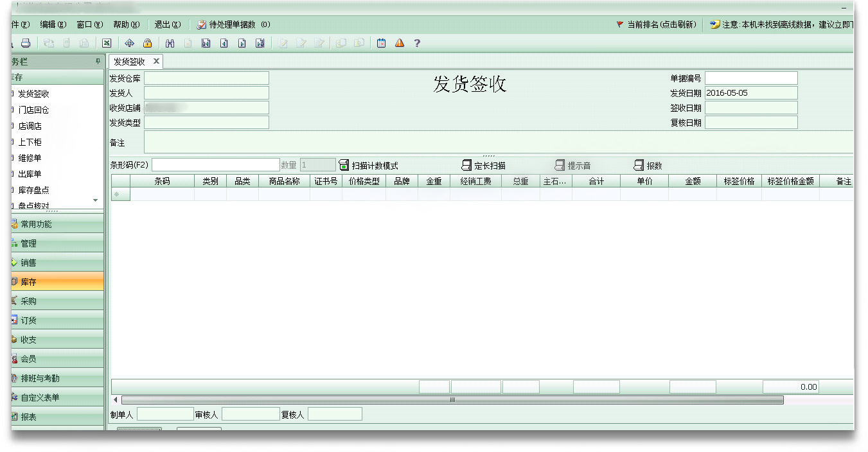Go to last record icon
This screenshot has height=452, width=868.
tap(260, 43)
